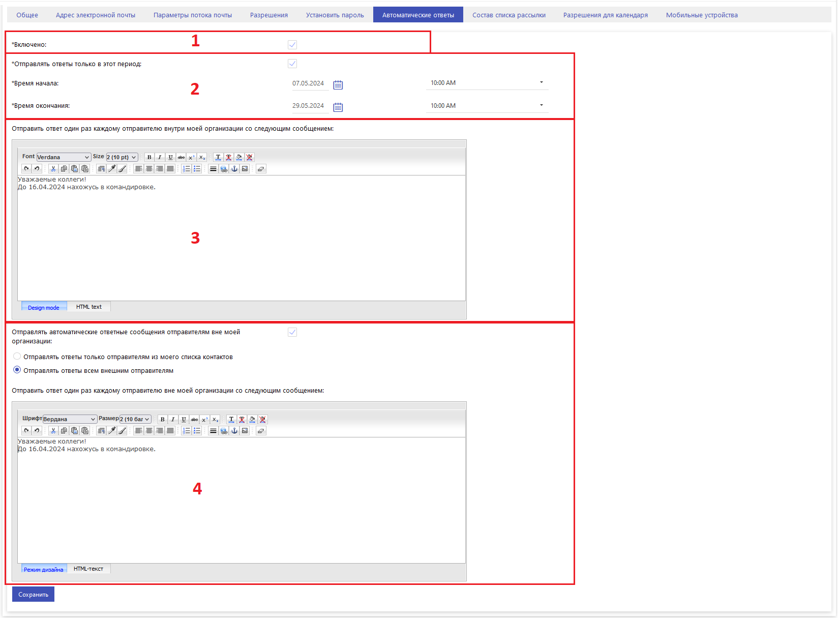
Task: Toggle Italic in the internal-organization message editor
Action: click(160, 157)
